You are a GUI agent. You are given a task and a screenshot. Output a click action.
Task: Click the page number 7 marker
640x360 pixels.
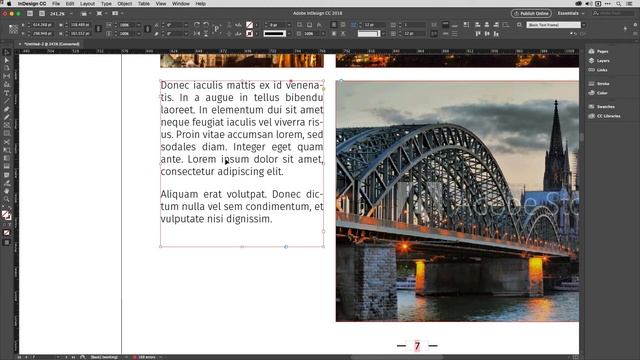[x=417, y=346]
